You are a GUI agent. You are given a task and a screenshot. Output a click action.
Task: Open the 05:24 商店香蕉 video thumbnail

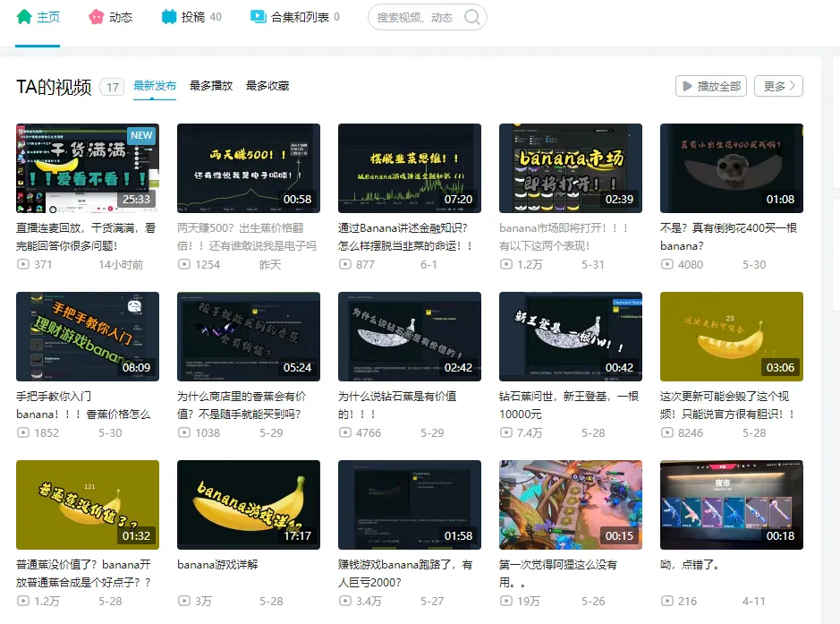pyautogui.click(x=249, y=337)
